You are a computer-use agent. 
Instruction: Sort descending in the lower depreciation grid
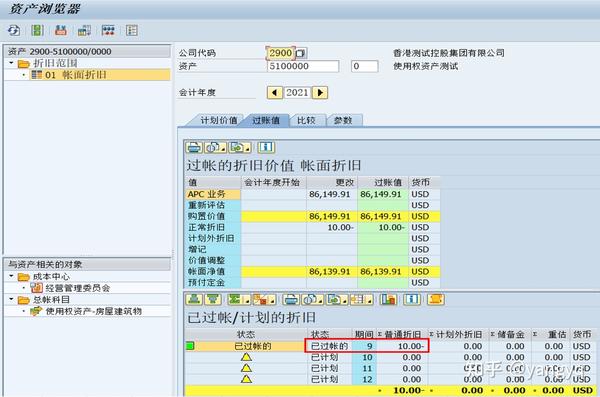click(x=213, y=299)
